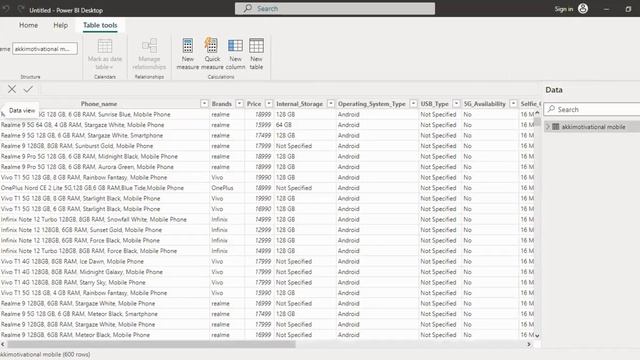
Task: Select the Brands column header
Action: click(222, 104)
